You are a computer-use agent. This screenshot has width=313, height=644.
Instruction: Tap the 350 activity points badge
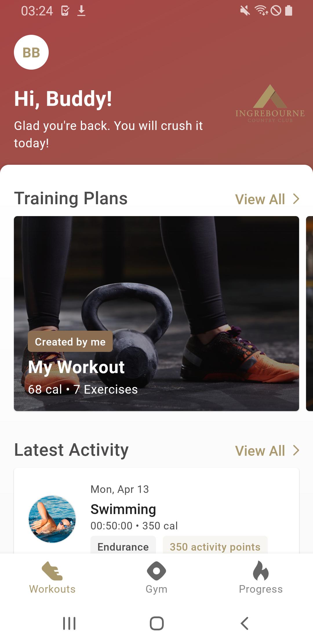[215, 545]
